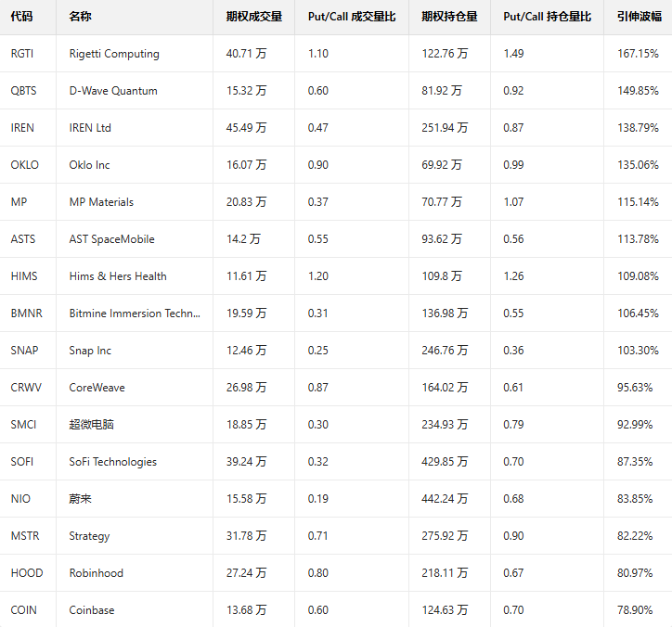Open the RGTI ticker code
Screen dimensions: 672x627
pyautogui.click(x=24, y=54)
